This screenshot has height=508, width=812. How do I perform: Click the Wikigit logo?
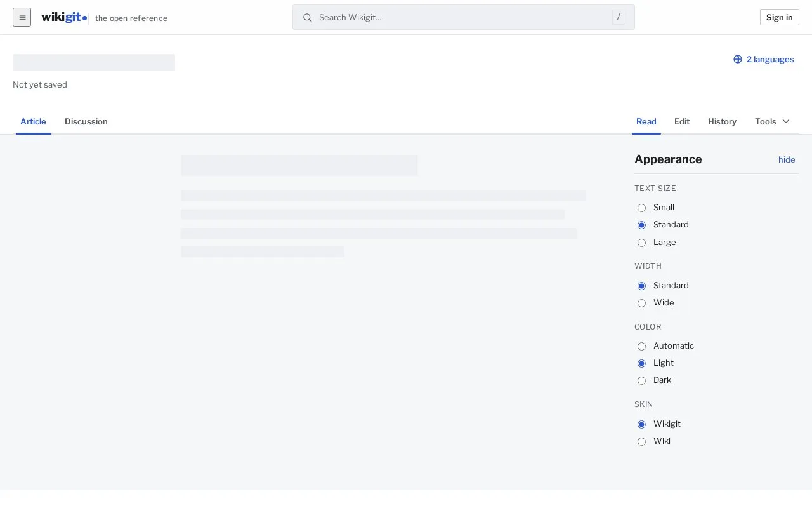(x=64, y=17)
